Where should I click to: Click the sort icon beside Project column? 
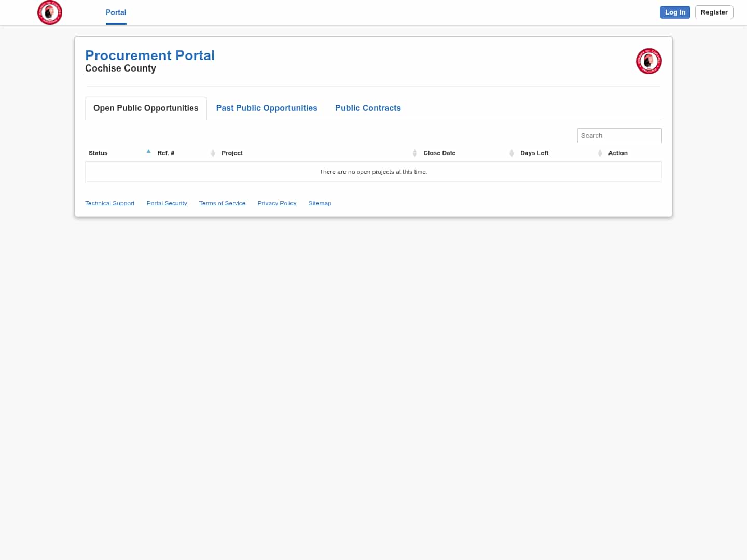coord(414,152)
